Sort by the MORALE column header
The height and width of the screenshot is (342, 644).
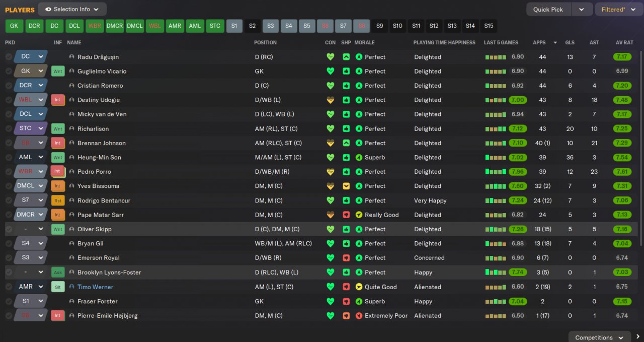[364, 43]
